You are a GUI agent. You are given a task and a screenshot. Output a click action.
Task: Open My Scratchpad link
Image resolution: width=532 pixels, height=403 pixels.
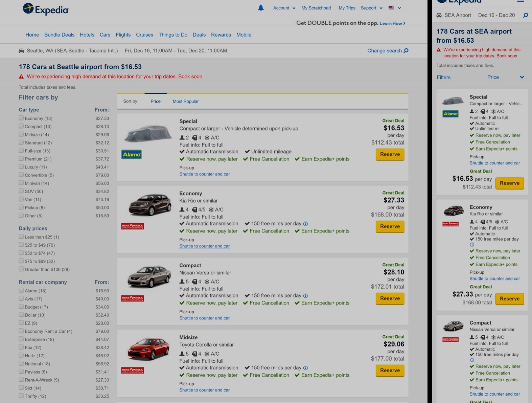point(316,8)
